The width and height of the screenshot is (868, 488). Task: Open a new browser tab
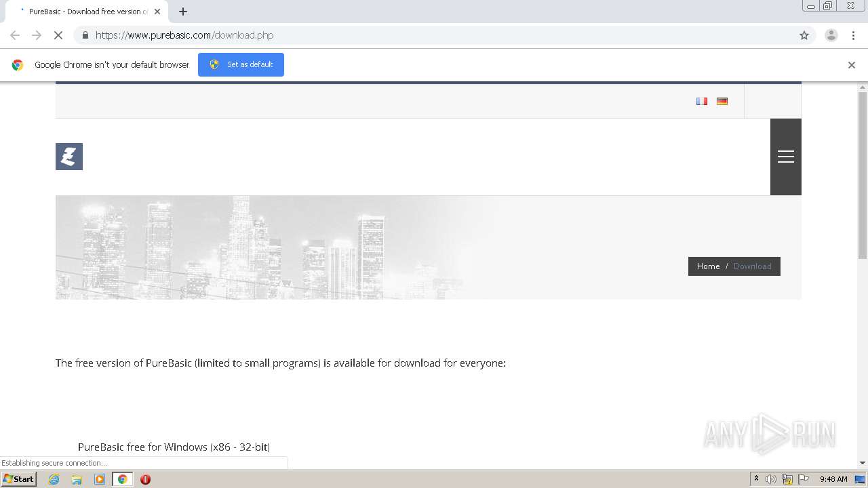point(183,12)
